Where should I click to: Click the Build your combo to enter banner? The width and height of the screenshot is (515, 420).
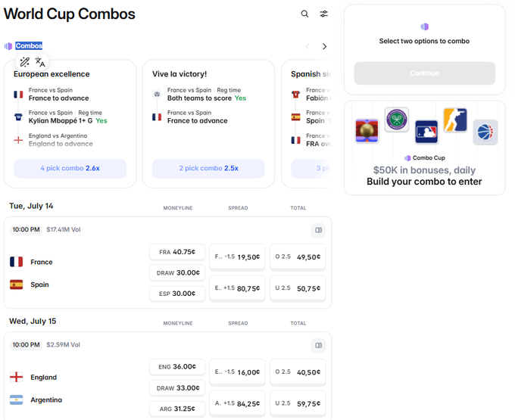pos(424,182)
